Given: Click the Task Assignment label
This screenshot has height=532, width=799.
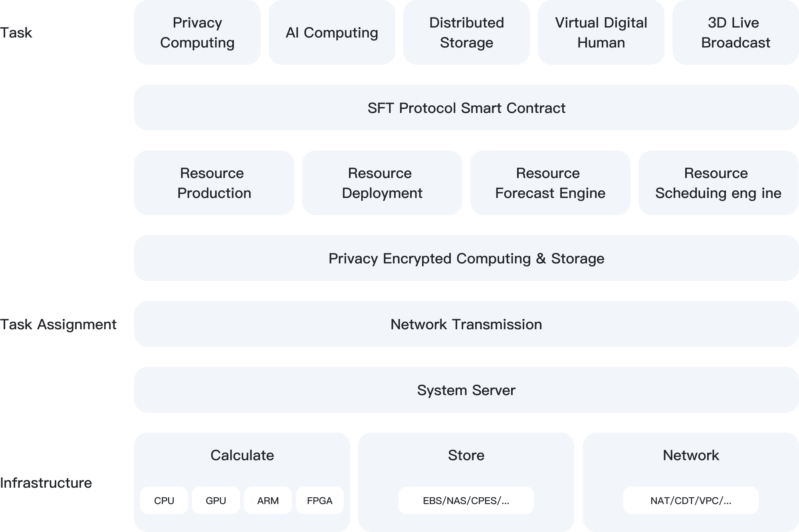Looking at the screenshot, I should click(58, 324).
